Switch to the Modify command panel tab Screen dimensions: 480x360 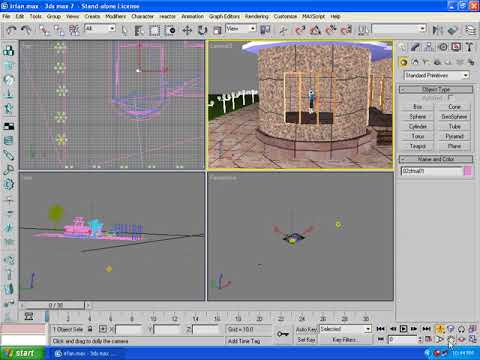tap(415, 47)
